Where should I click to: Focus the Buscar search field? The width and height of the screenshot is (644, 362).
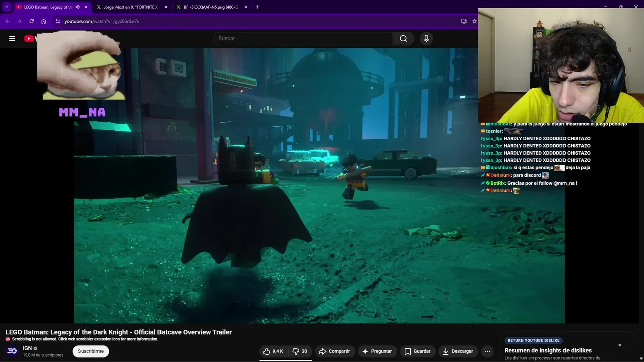303,39
